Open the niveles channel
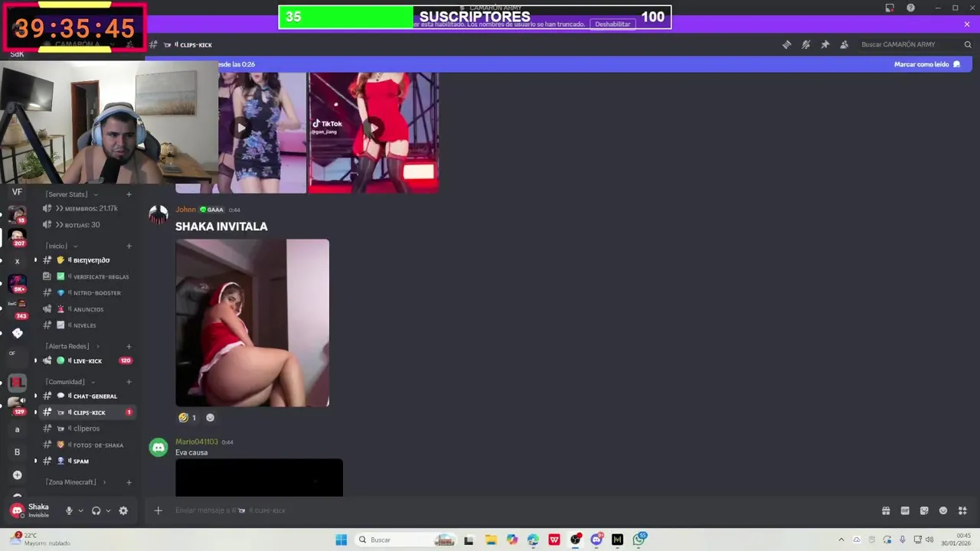Viewport: 980px width, 551px height. coord(87,325)
